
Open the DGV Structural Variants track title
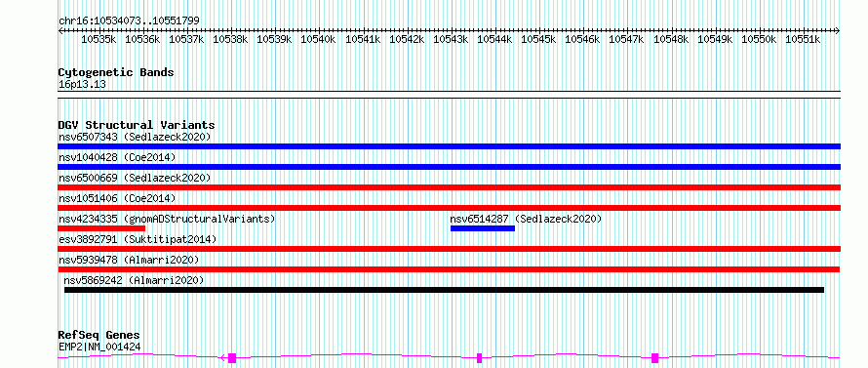point(137,125)
